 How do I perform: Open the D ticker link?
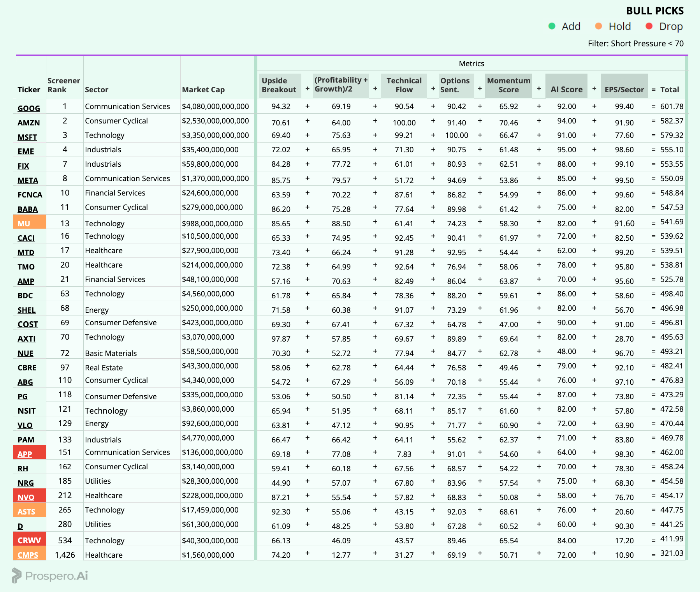click(x=20, y=526)
